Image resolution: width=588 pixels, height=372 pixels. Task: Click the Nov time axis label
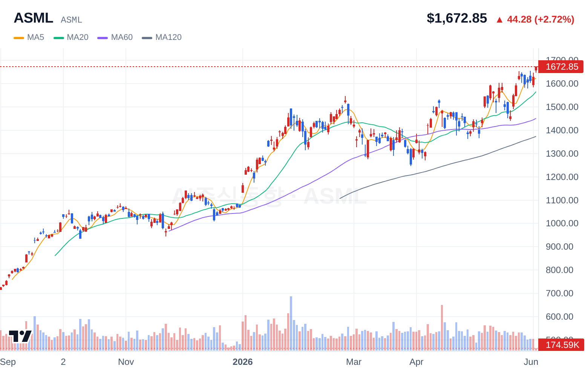coord(126,362)
